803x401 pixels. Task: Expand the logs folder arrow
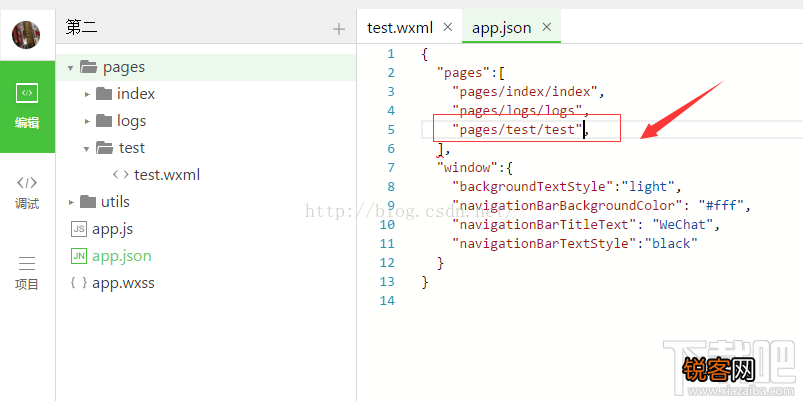[88, 121]
